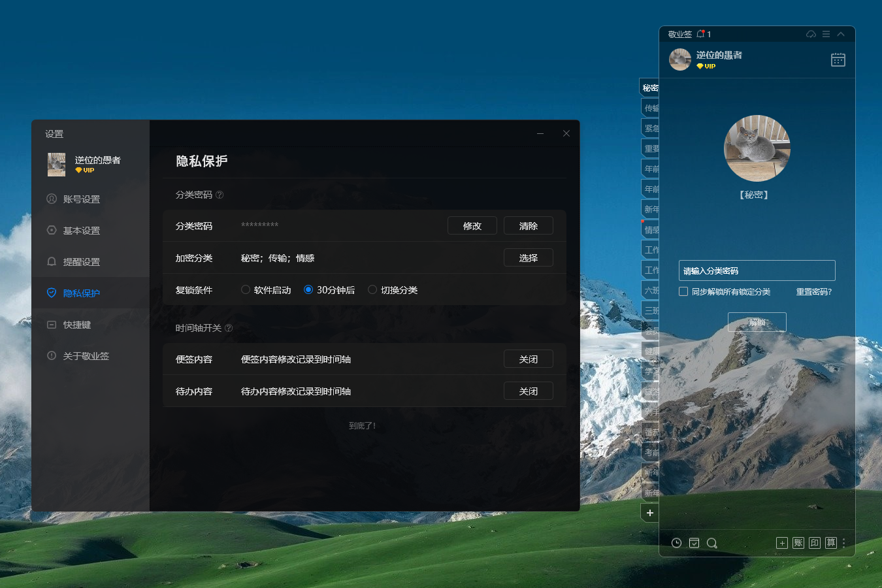Click the print (印) icon
The height and width of the screenshot is (588, 882).
tap(814, 543)
